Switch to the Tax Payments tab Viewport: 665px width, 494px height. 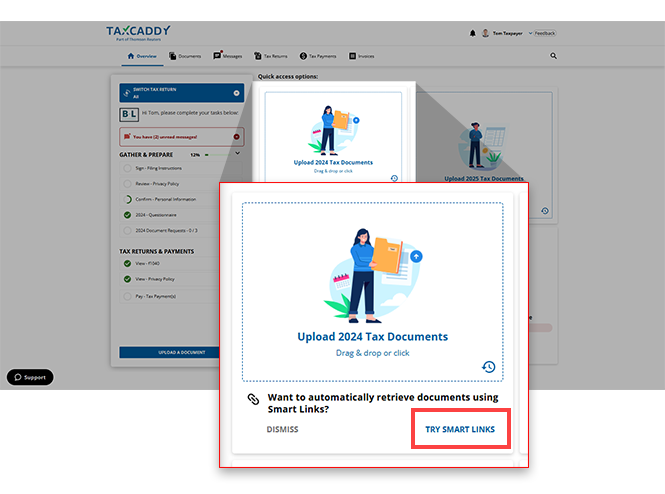[x=318, y=56]
